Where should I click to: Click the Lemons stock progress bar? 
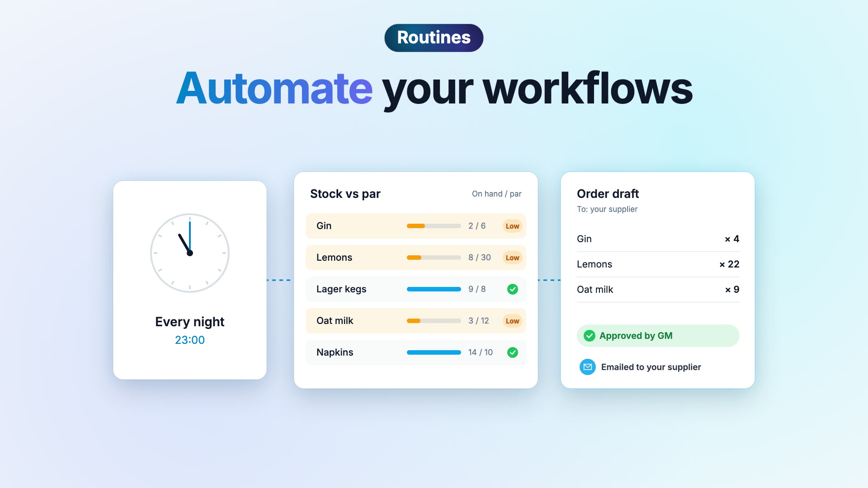[434, 258]
